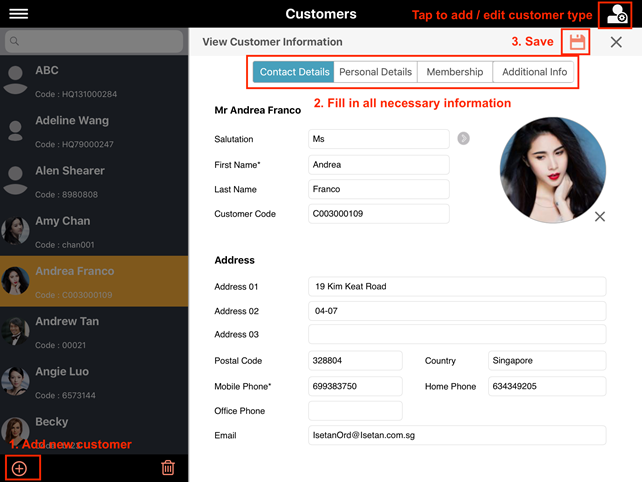
Task: Switch to Personal Details tab
Action: click(375, 72)
